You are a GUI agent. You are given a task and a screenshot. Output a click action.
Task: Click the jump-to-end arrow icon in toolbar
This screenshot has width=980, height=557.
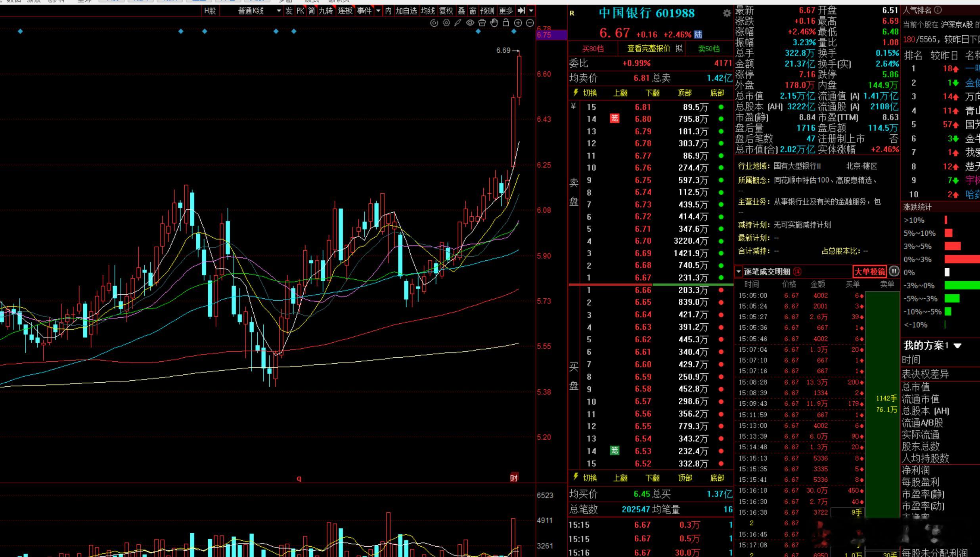tap(521, 11)
